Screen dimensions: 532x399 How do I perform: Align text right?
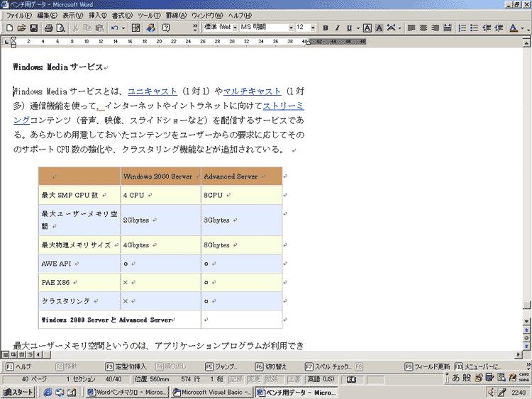tap(436, 28)
